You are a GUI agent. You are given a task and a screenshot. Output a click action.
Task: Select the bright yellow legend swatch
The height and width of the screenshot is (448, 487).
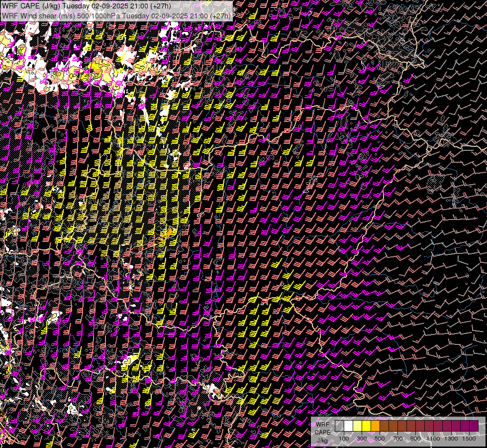point(367,426)
